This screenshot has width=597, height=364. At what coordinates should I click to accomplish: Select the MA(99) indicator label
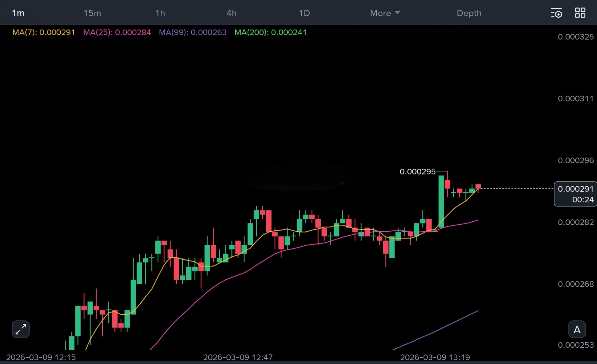coord(193,32)
